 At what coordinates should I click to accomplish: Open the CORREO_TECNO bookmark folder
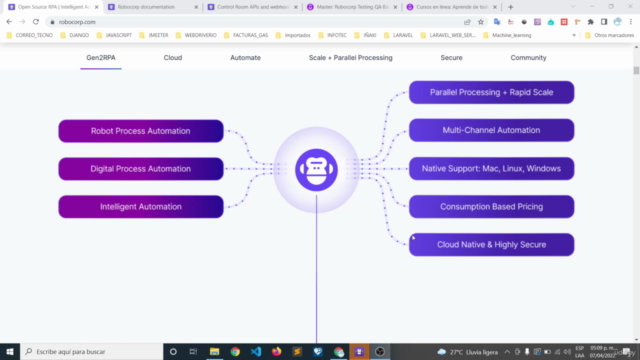point(30,35)
